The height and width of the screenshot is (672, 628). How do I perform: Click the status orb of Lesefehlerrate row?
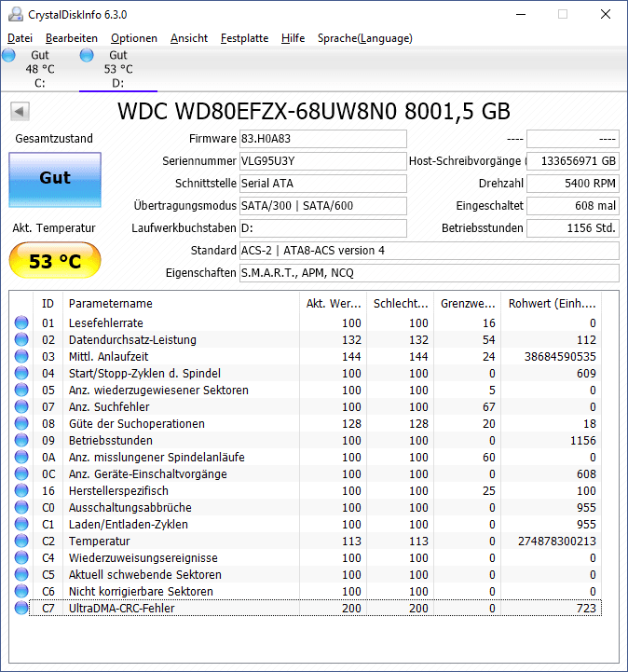click(x=21, y=322)
